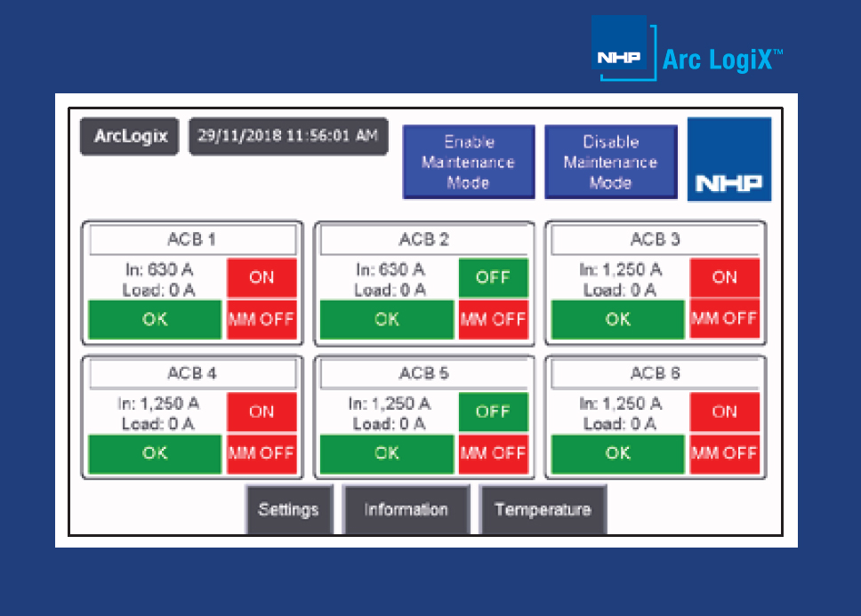Click the ACB 6 green OK status
861x616 pixels.
[x=618, y=453]
